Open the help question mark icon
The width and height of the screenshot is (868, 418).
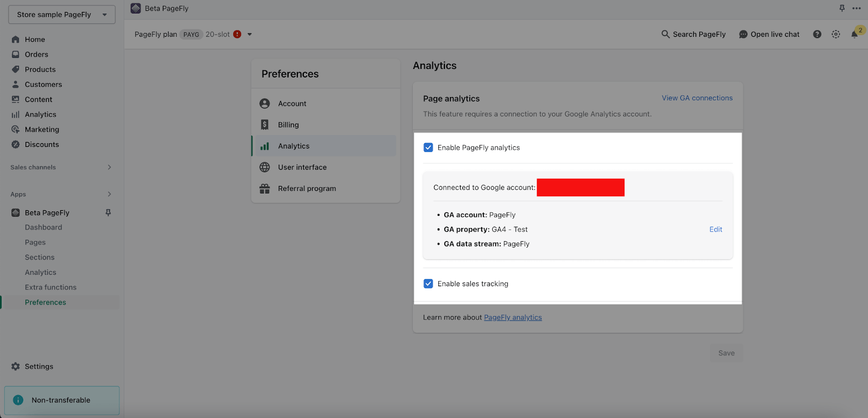coord(817,34)
